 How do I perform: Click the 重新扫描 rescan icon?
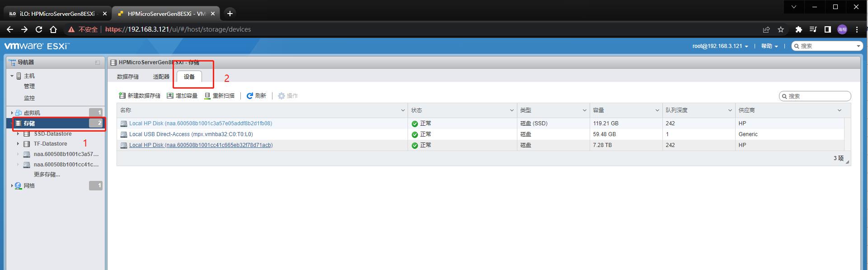point(207,96)
